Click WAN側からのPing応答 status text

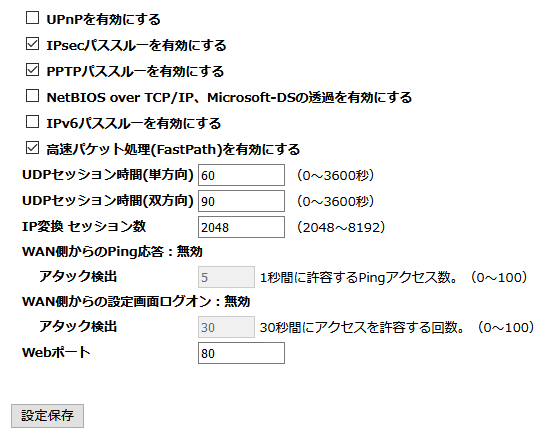tap(112, 252)
